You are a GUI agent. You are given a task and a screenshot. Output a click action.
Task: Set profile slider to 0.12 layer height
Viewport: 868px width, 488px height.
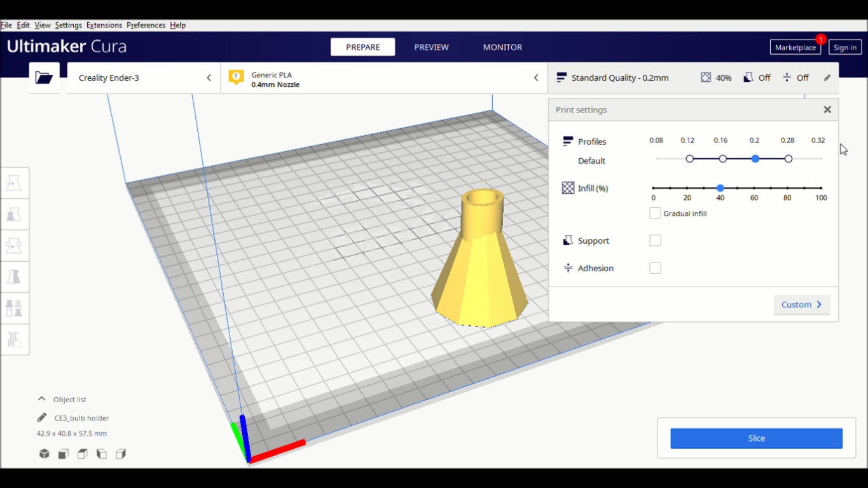[x=690, y=159]
